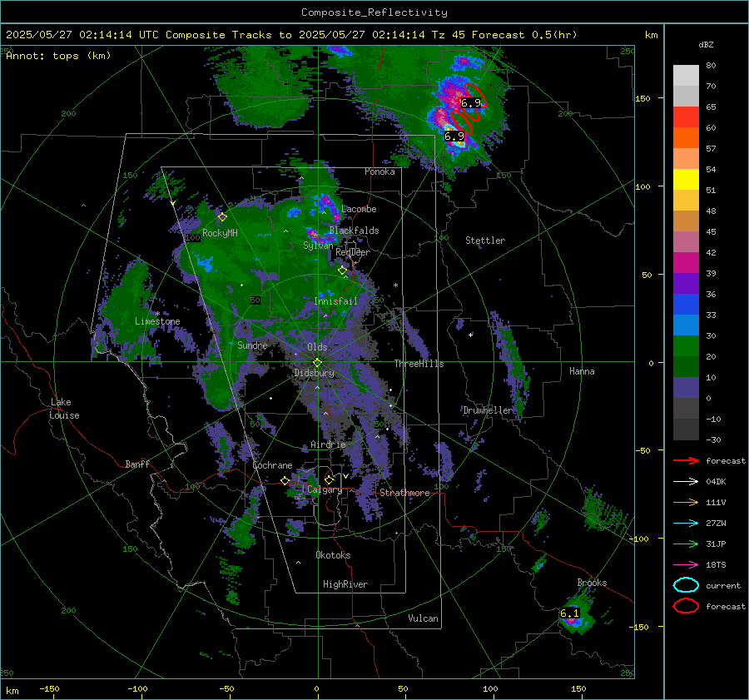Click the yellow diamond marker under Cochrane
This screenshot has height=700, width=749.
pos(285,480)
